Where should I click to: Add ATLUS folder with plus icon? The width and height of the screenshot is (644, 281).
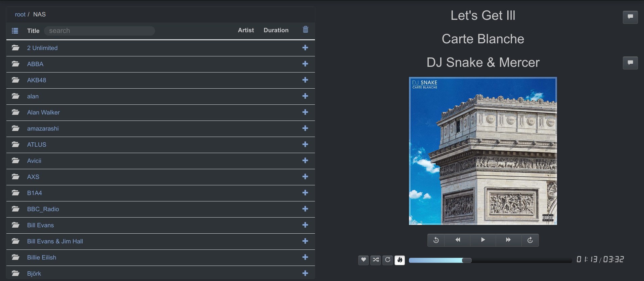coord(305,144)
